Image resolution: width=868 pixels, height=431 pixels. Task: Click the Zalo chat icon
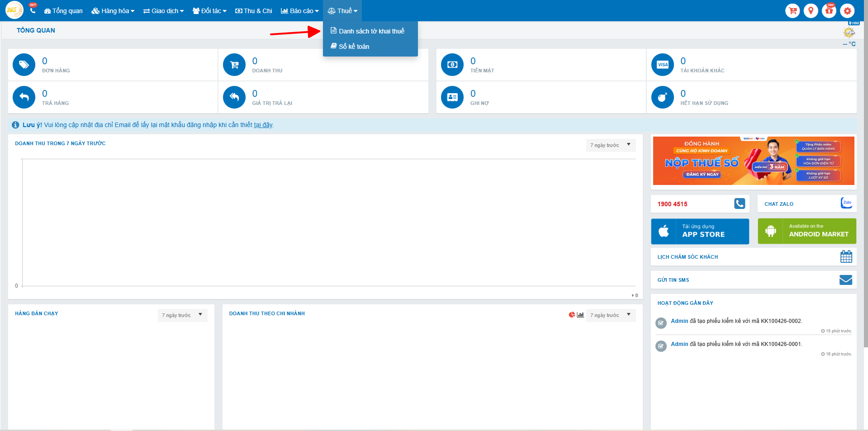click(x=846, y=204)
